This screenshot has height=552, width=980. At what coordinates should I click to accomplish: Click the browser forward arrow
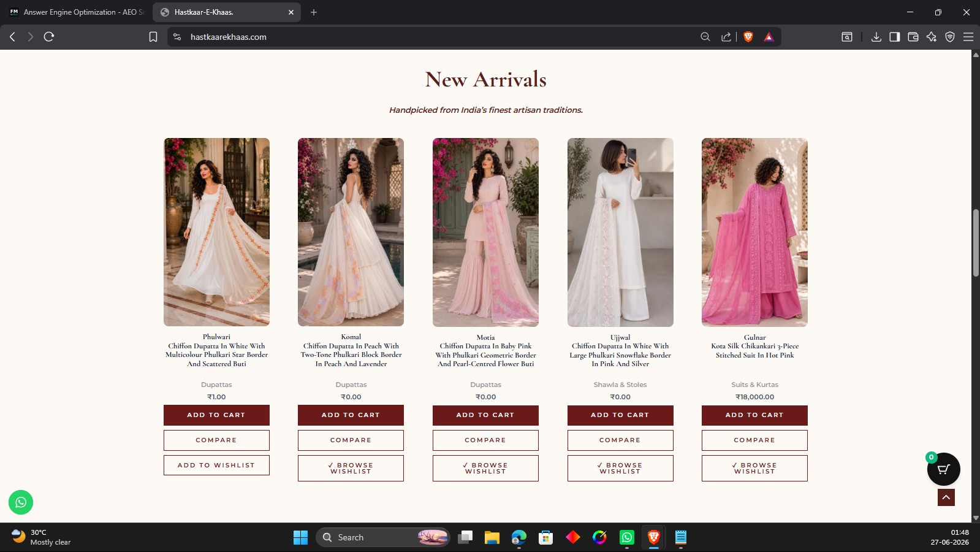(x=30, y=37)
